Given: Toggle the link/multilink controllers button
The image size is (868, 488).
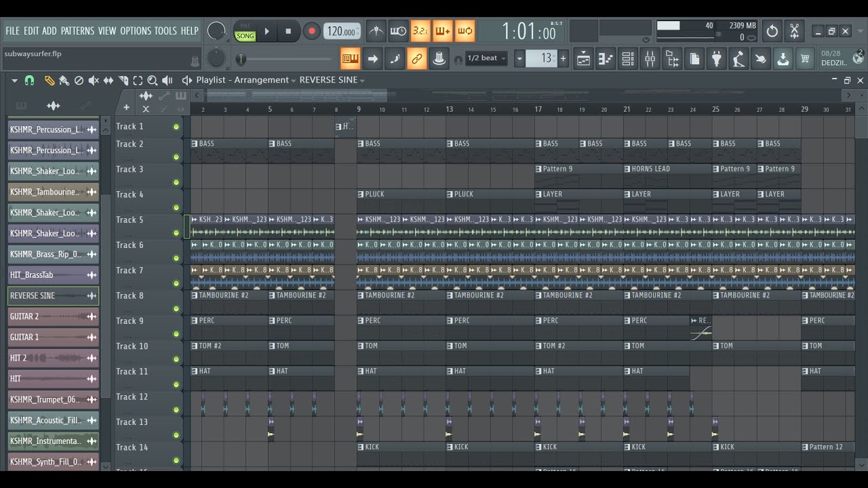Looking at the screenshot, I should coord(417,59).
